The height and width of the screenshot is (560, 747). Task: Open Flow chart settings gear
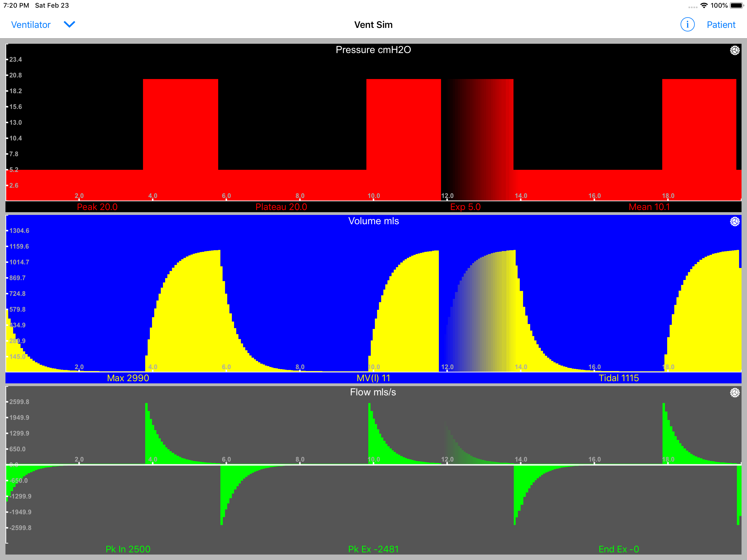pos(734,392)
